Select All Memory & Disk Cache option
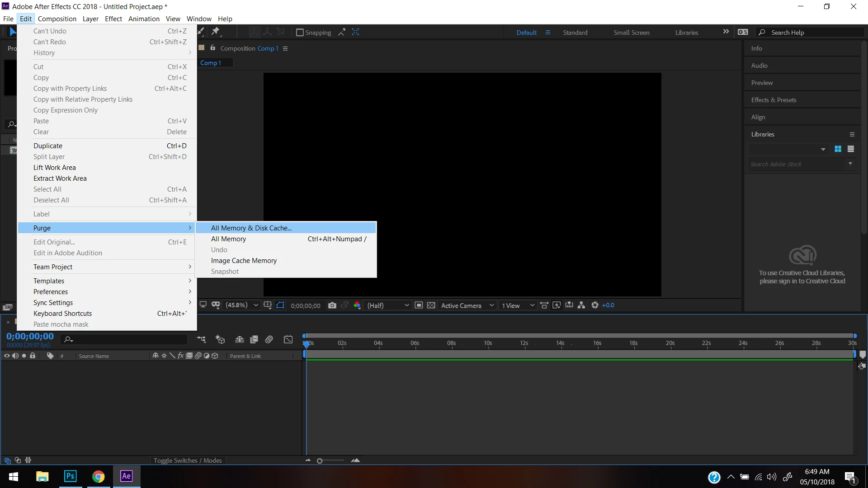The width and height of the screenshot is (868, 488). (251, 228)
